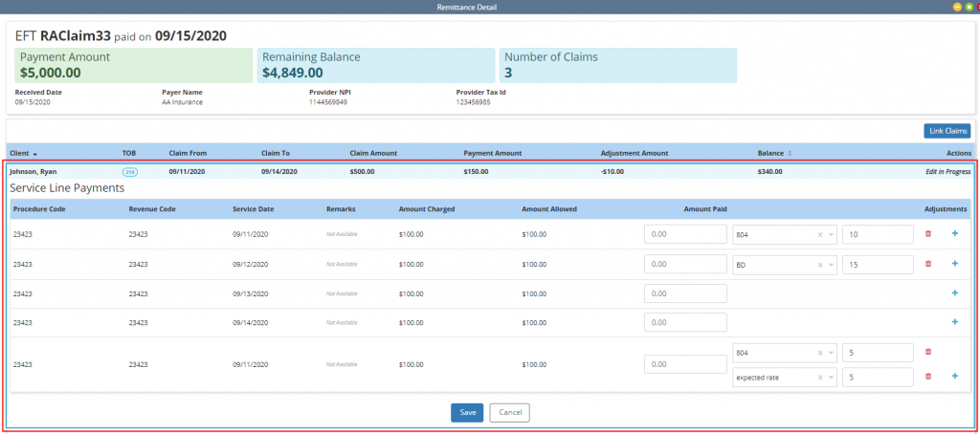Open the expected rate adjustment dropdown
The image size is (980, 434).
[830, 378]
